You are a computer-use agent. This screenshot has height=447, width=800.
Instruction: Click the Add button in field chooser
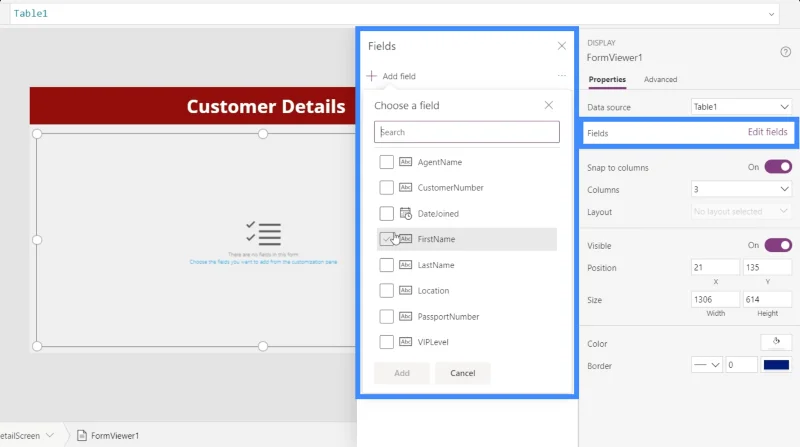tap(402, 373)
